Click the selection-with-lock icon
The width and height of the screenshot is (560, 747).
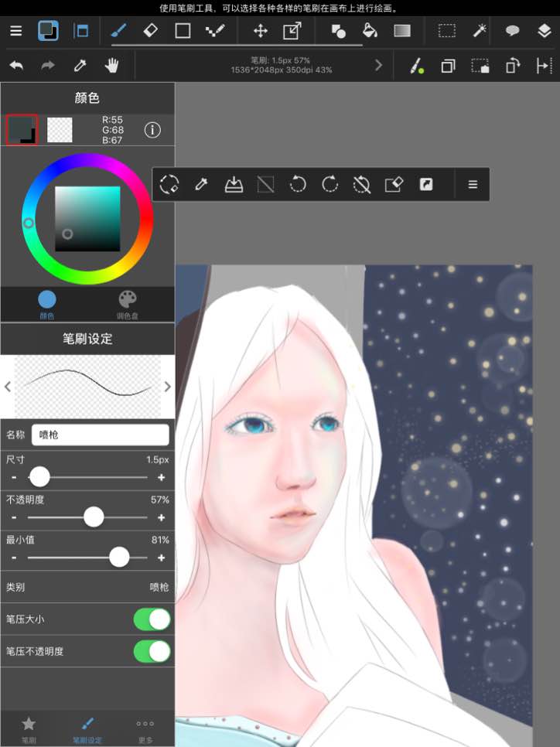click(x=480, y=66)
